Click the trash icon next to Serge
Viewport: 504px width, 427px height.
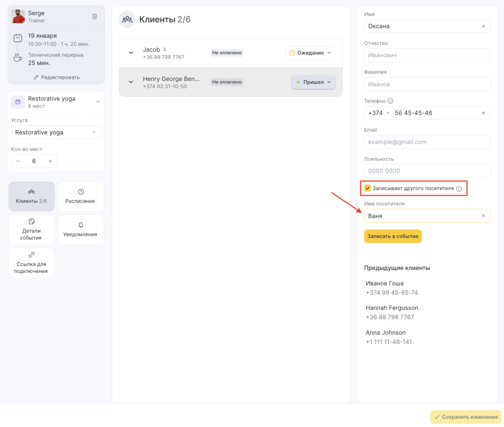(94, 16)
